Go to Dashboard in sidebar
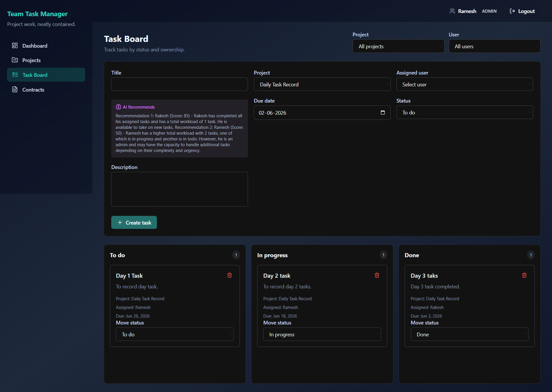The width and height of the screenshot is (552, 392). point(46,46)
